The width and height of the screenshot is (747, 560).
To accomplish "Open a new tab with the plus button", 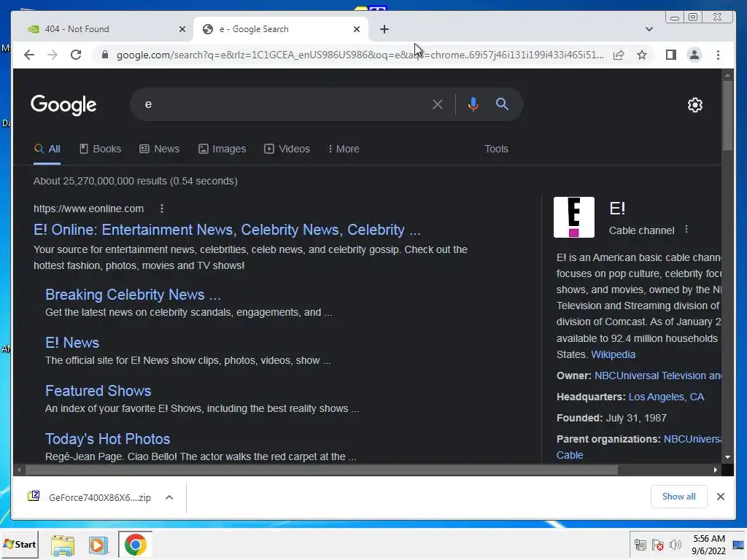I will click(x=384, y=29).
